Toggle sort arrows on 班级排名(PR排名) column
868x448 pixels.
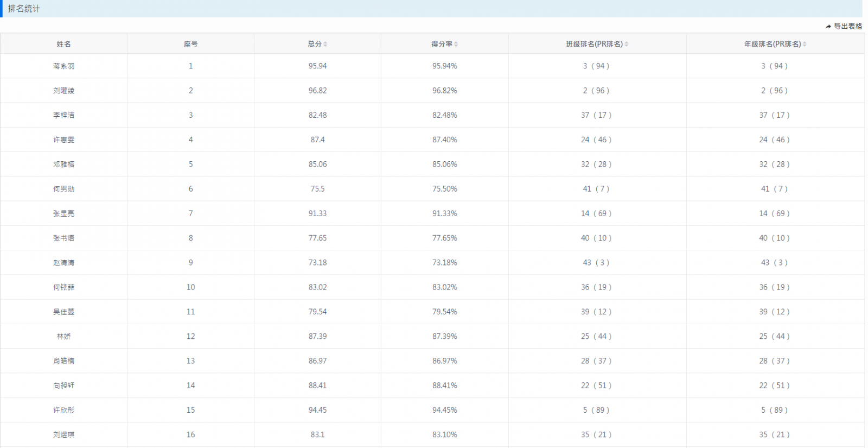point(627,45)
